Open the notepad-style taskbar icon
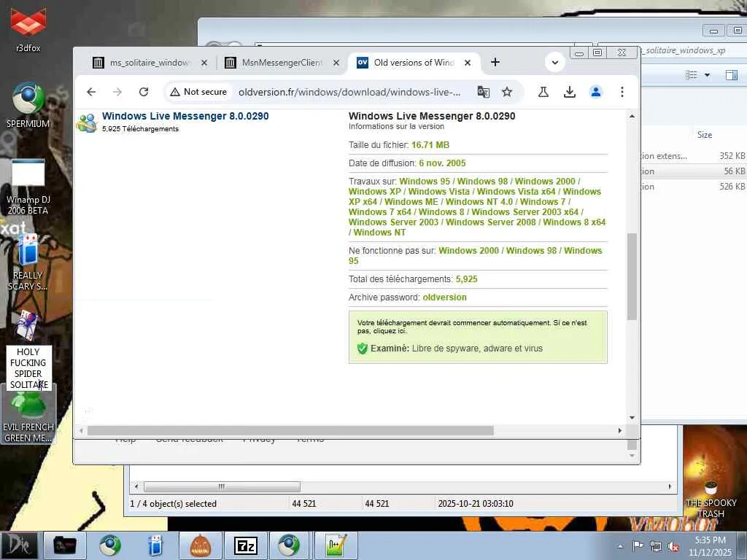Image resolution: width=747 pixels, height=560 pixels. pyautogui.click(x=336, y=545)
